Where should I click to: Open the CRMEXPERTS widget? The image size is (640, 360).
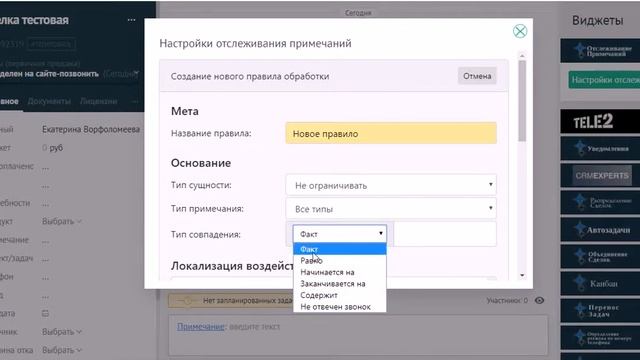pos(600,176)
